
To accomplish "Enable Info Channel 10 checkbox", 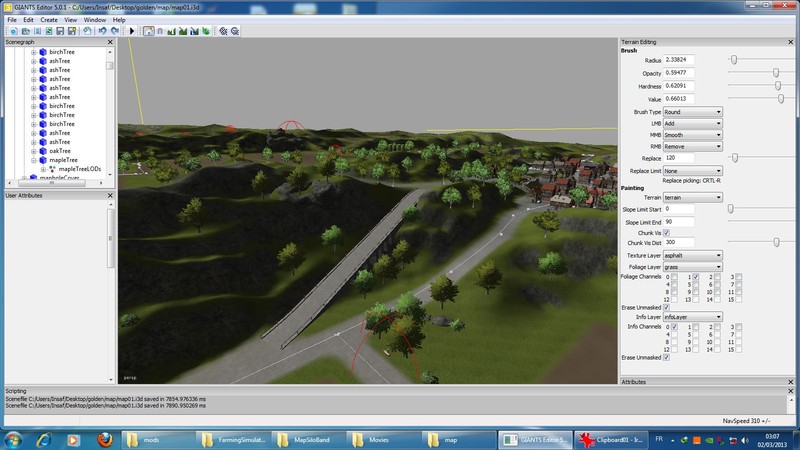I will pos(717,342).
